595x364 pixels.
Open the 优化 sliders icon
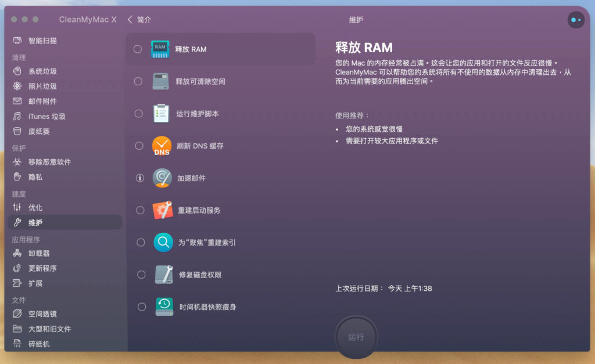pyautogui.click(x=17, y=207)
